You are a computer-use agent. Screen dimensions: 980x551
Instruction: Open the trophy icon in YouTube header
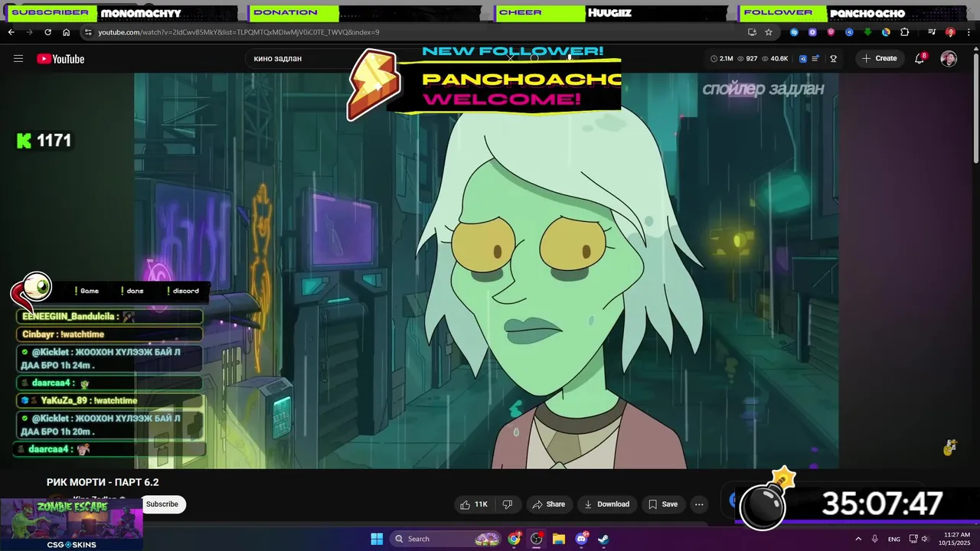coord(833,58)
